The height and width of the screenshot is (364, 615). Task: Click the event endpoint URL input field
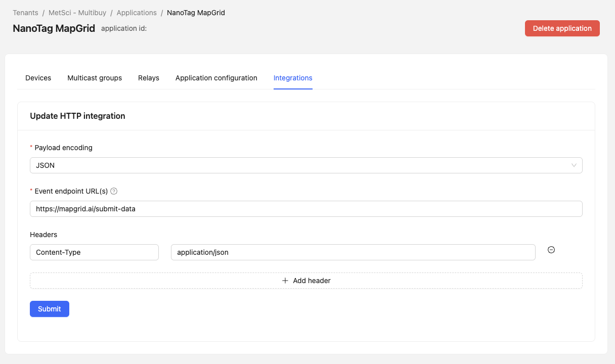pos(306,208)
